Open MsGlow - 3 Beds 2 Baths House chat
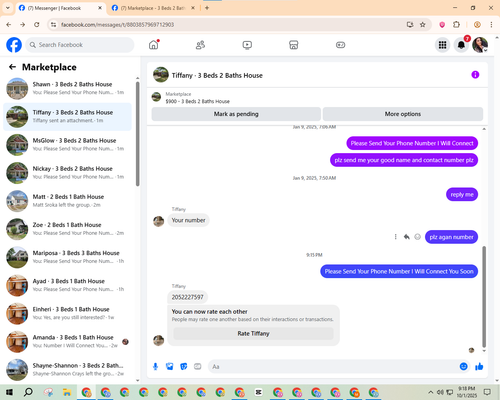500x400 pixels. click(x=67, y=145)
